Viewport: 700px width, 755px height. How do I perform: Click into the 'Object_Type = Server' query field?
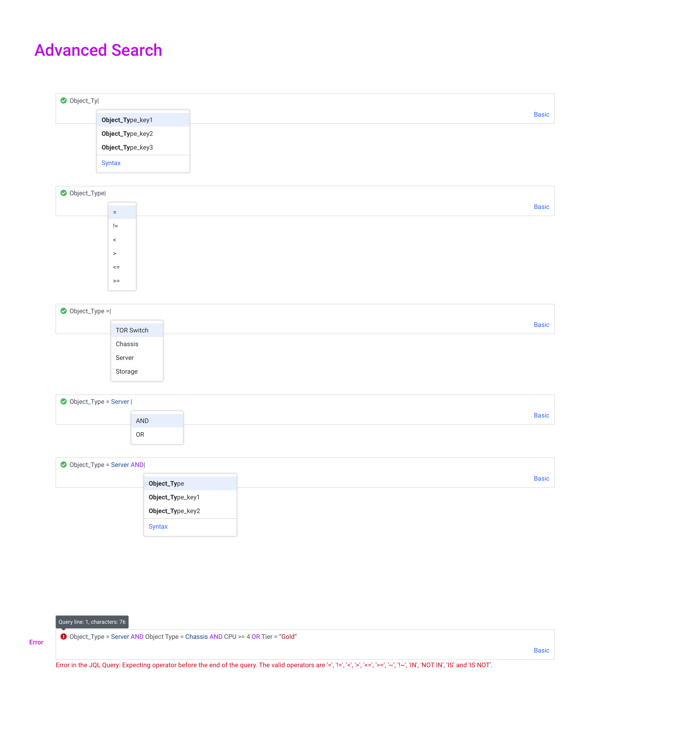305,409
